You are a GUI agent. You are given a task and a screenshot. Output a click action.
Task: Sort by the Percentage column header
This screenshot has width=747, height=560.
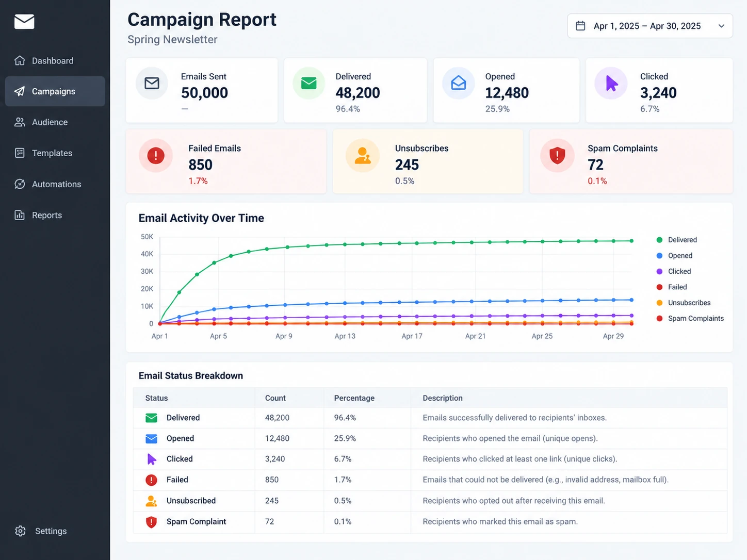(x=354, y=398)
